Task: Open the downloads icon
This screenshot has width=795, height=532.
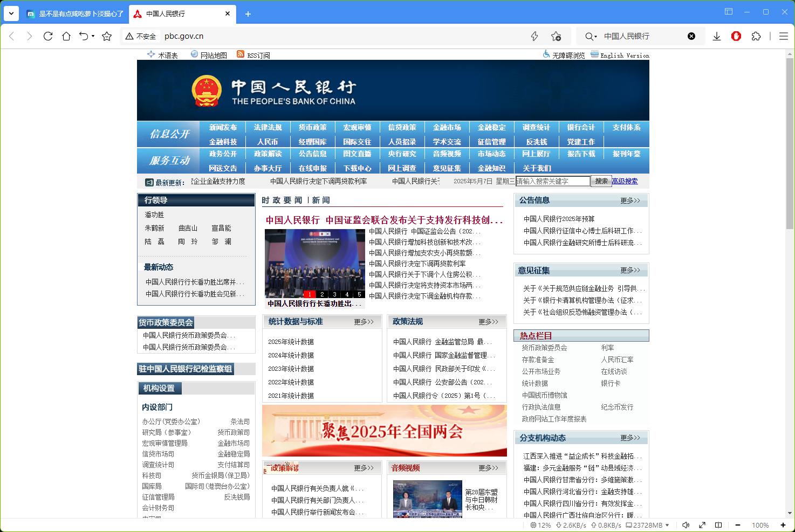Action: click(x=717, y=36)
